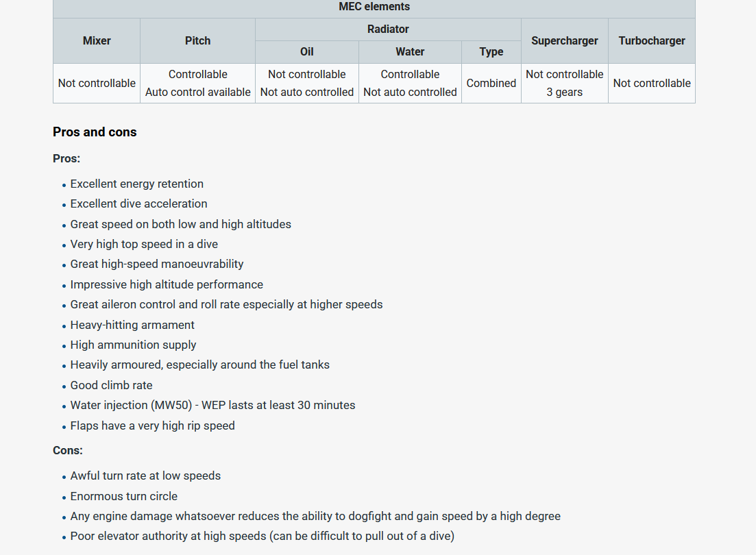Click the Mixer column header

tap(97, 40)
